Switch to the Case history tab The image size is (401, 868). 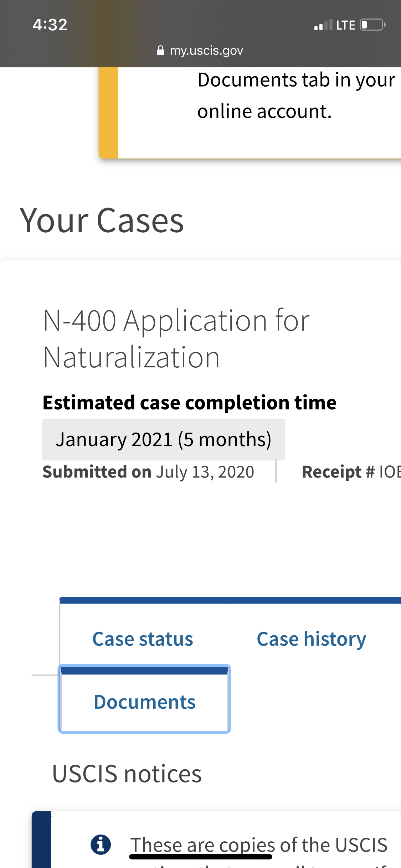(x=311, y=639)
